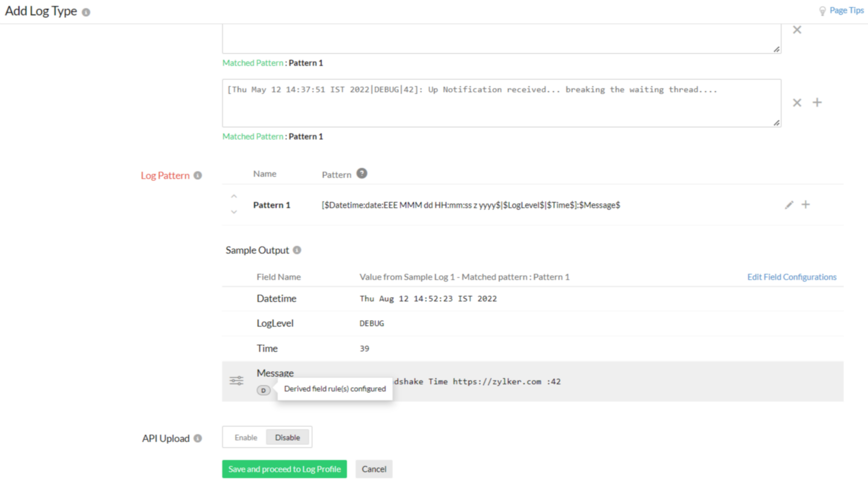The width and height of the screenshot is (868, 499).
Task: Click the API Upload info icon
Action: point(198,439)
